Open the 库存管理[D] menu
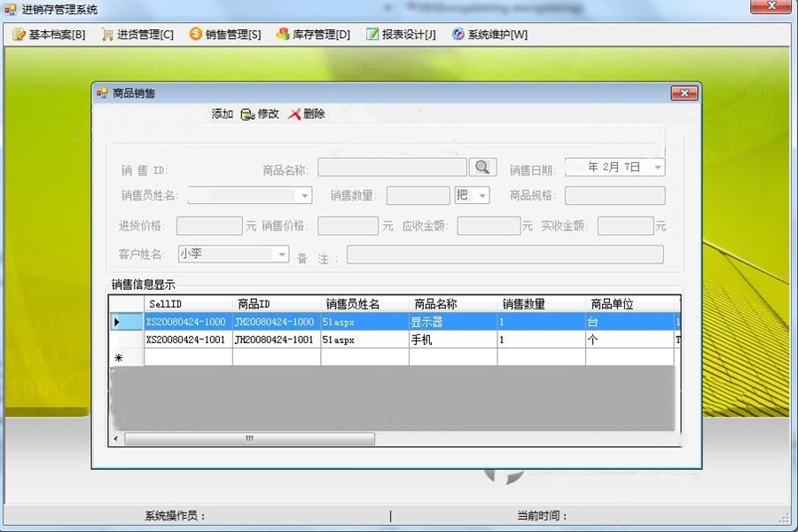Viewport: 798px width, 532px height. (x=313, y=35)
